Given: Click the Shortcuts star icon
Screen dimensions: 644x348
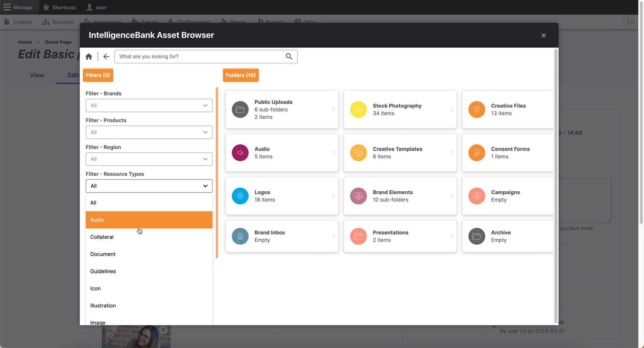Looking at the screenshot, I should point(46,7).
